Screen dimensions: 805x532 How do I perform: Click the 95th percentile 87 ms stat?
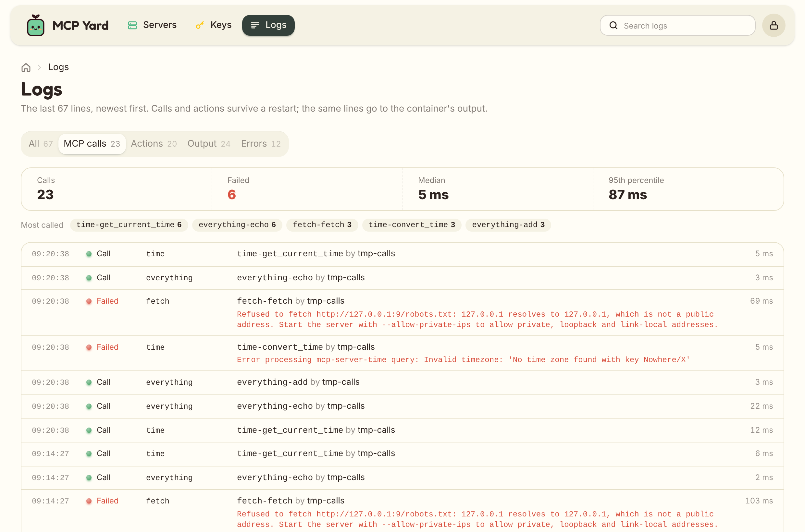coord(688,189)
